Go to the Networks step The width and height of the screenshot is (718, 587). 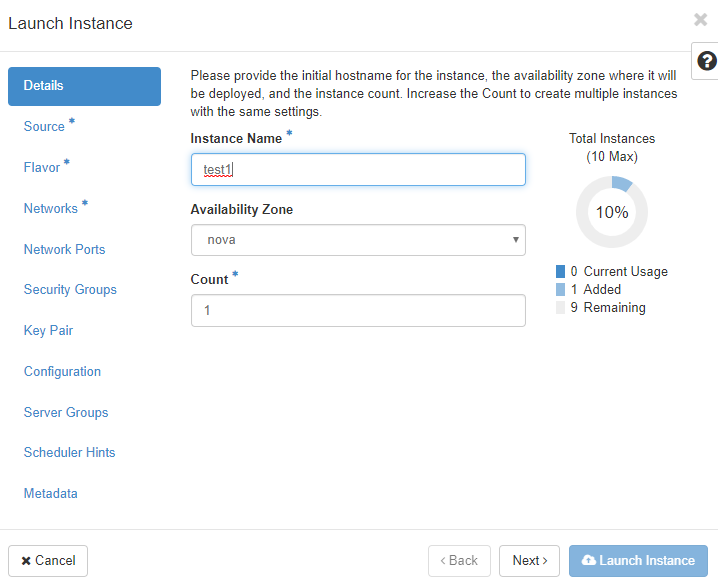51,208
